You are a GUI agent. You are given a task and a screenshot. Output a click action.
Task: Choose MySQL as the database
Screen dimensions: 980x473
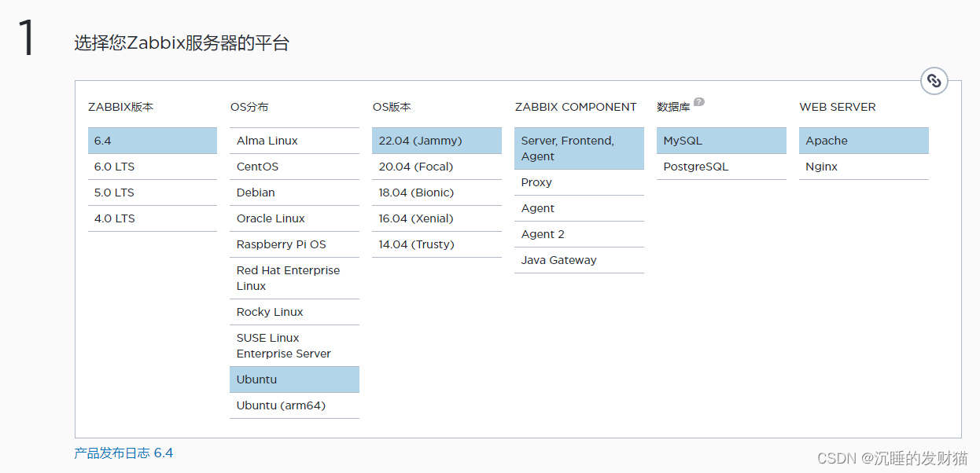[721, 141]
